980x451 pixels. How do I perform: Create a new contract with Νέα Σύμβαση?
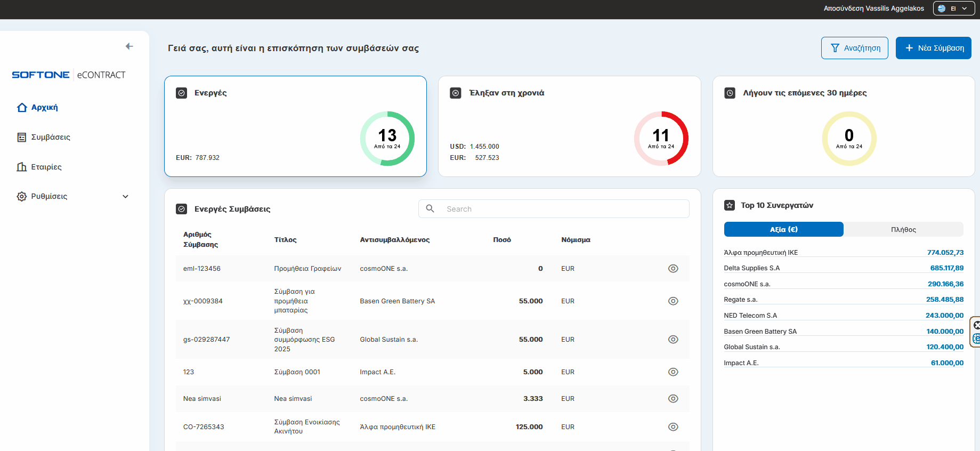pos(933,48)
